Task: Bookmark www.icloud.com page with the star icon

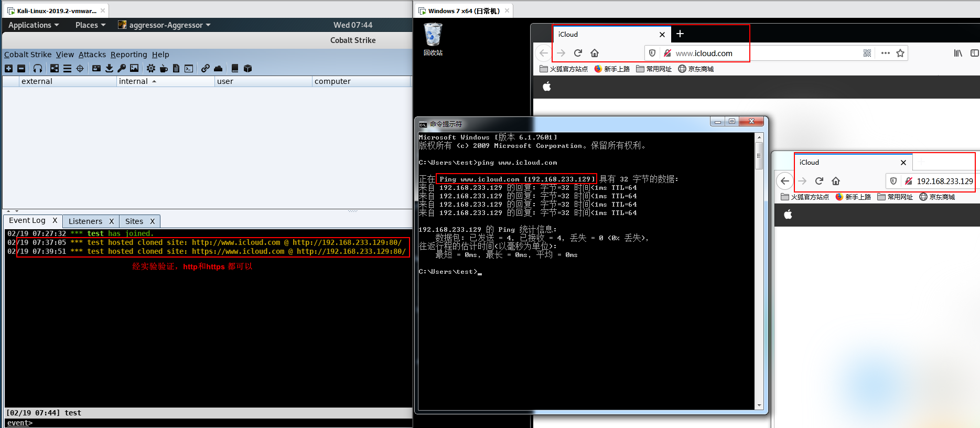Action: point(900,53)
